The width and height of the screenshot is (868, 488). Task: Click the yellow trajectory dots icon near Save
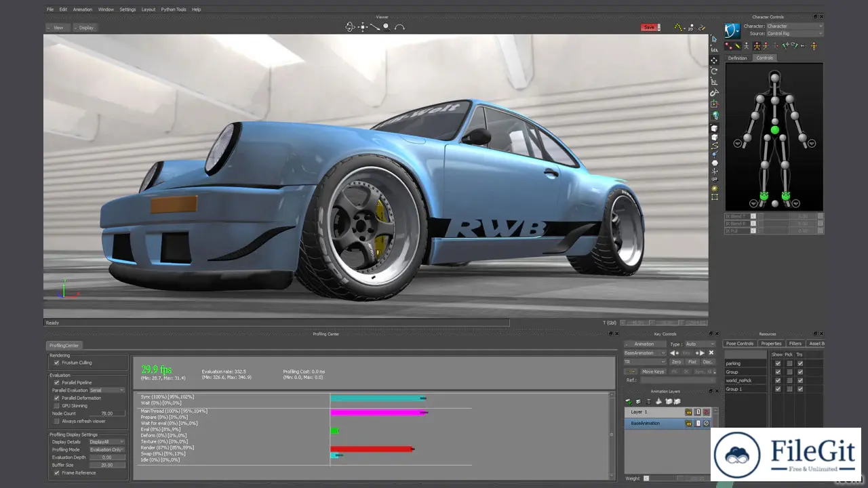(679, 27)
